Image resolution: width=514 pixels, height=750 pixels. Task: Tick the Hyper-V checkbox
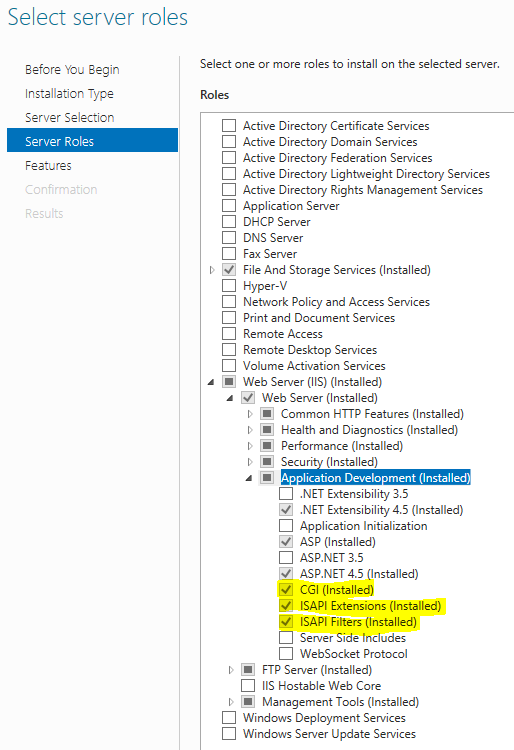click(x=229, y=286)
